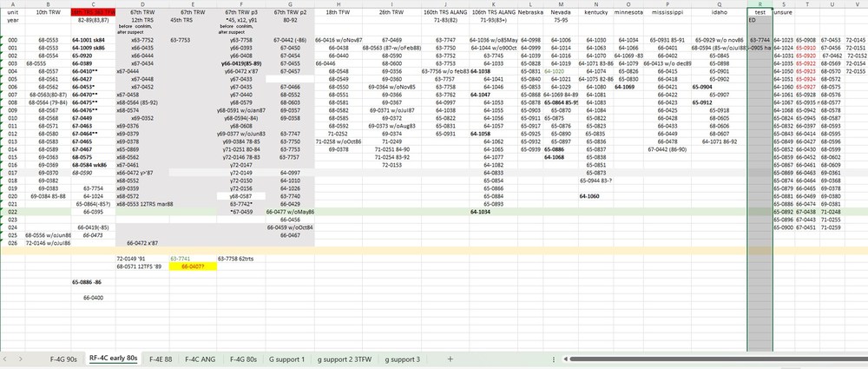This screenshot has width=868, height=369.
Task: Open the g support 2 3TFW tab
Action: [345, 359]
